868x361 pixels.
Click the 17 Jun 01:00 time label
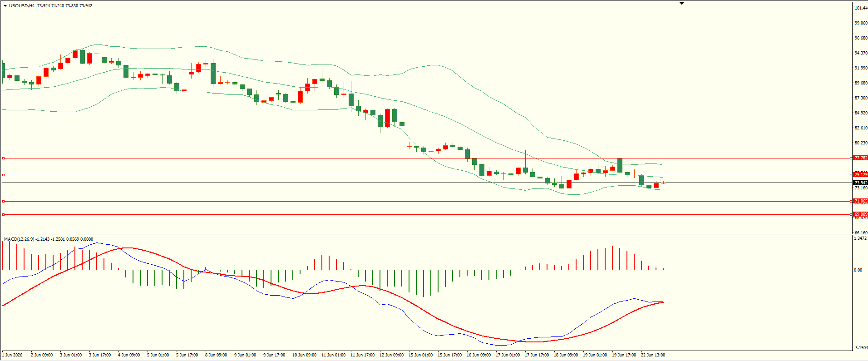pyautogui.click(x=508, y=355)
